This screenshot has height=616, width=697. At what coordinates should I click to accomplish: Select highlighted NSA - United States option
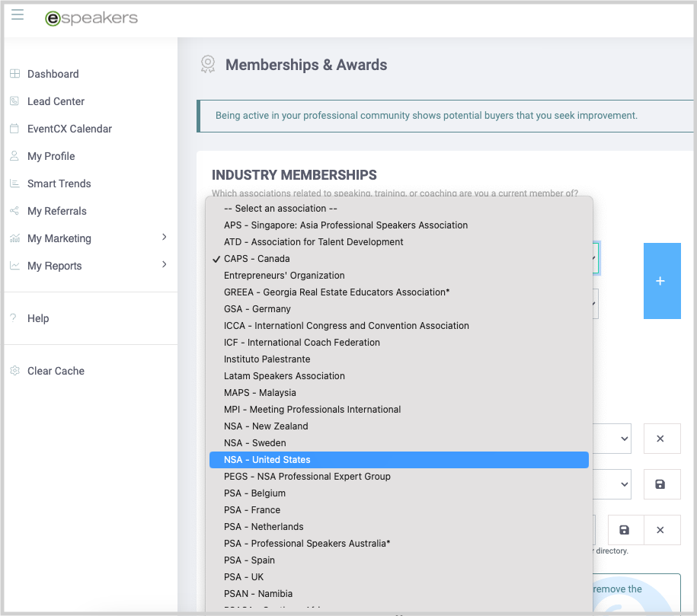click(398, 460)
